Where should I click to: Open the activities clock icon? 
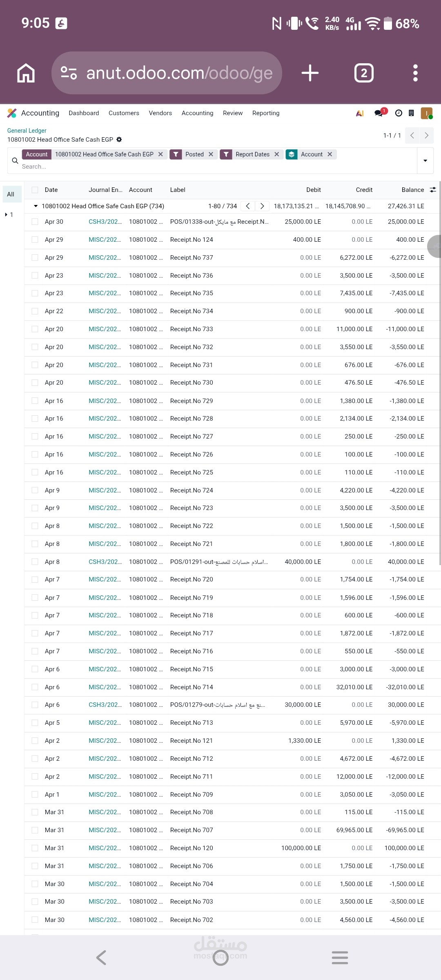[399, 113]
